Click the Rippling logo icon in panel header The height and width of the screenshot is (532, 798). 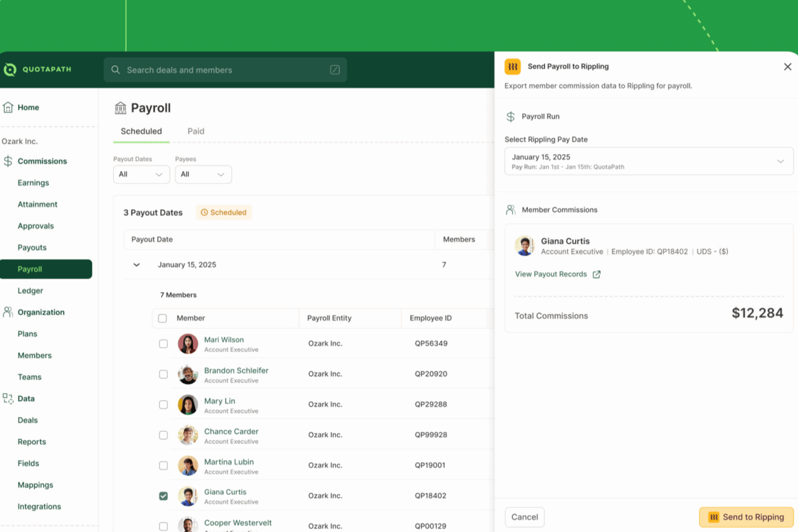coord(512,67)
